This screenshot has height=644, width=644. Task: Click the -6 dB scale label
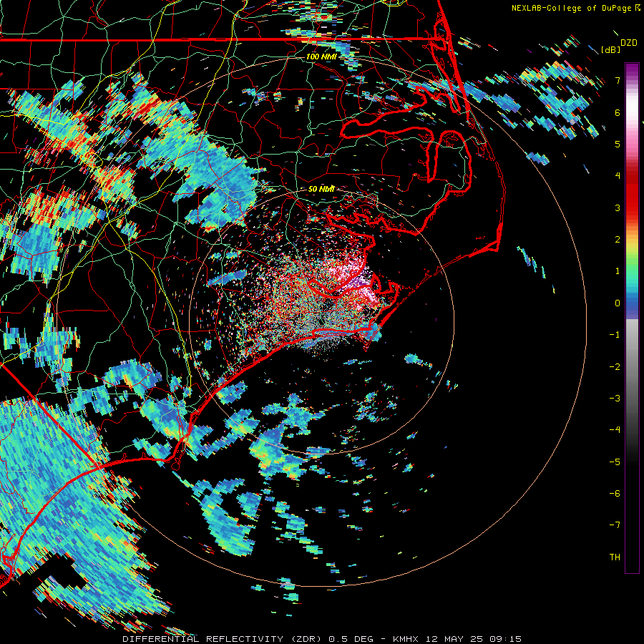(615, 494)
